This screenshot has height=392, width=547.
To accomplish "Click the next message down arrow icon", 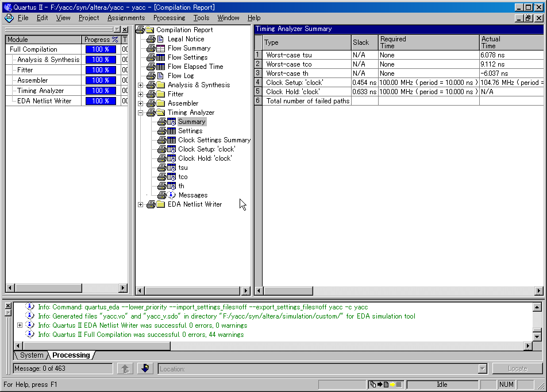I will click(x=145, y=368).
